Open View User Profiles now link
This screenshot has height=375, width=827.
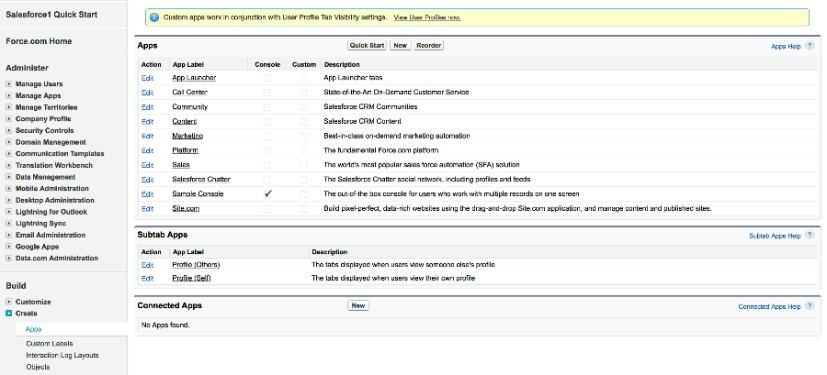[427, 17]
